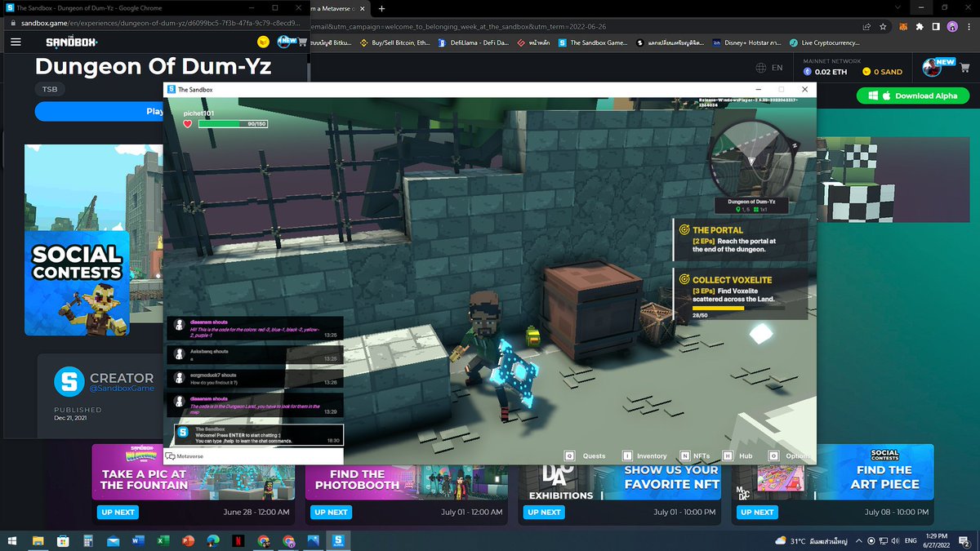Open the EN language selector
The width and height of the screenshot is (980, 551).
pos(769,68)
